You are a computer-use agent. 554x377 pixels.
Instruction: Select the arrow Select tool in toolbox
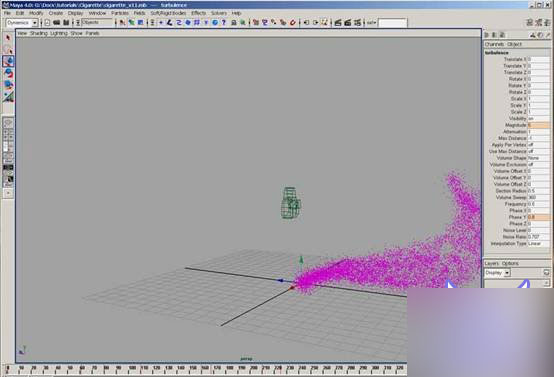(8, 38)
